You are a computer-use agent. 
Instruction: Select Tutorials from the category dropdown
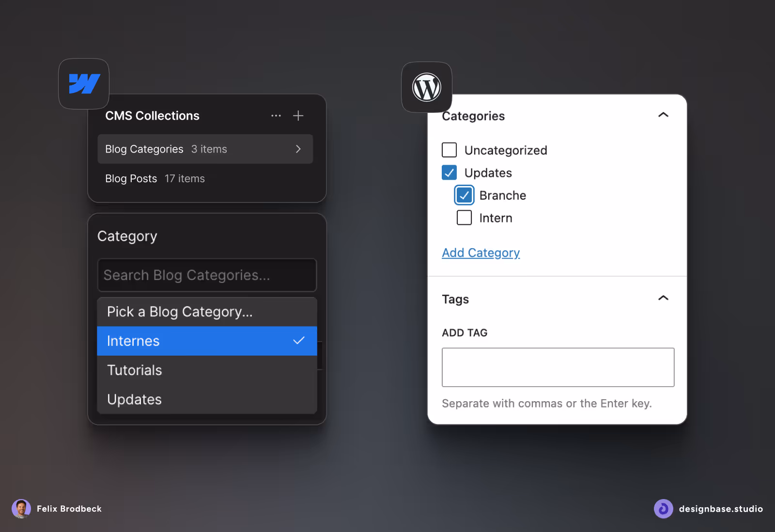[x=134, y=370]
